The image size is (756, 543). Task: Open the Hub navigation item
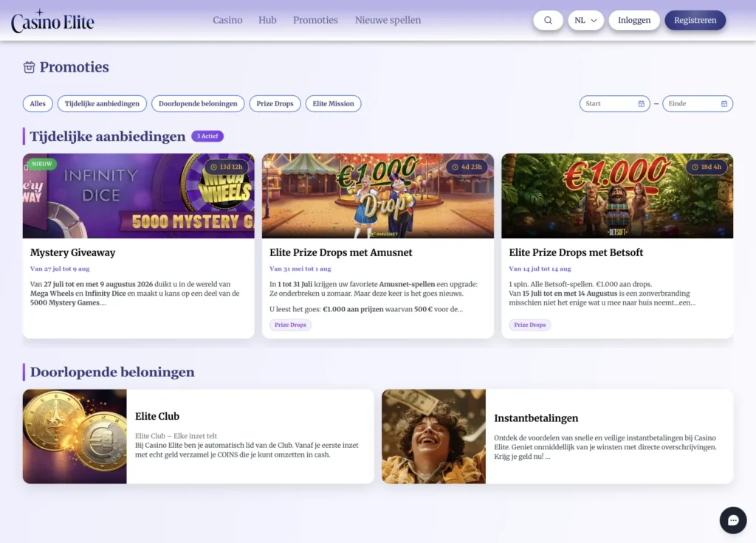(267, 20)
